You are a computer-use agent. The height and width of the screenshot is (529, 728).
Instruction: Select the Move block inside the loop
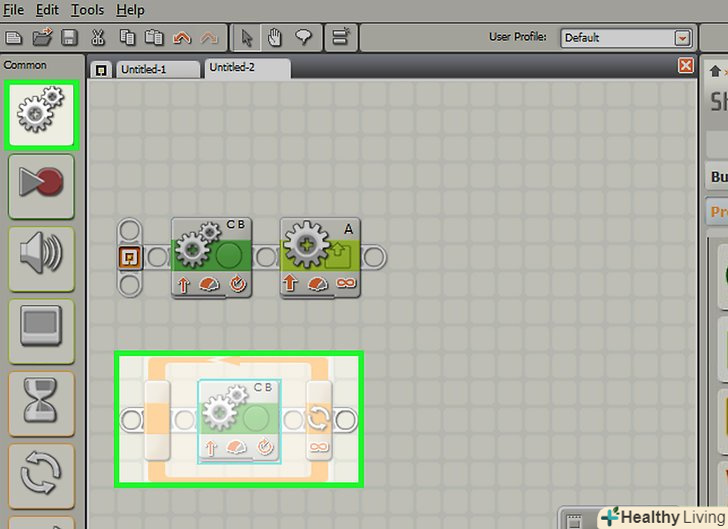[x=240, y=421]
